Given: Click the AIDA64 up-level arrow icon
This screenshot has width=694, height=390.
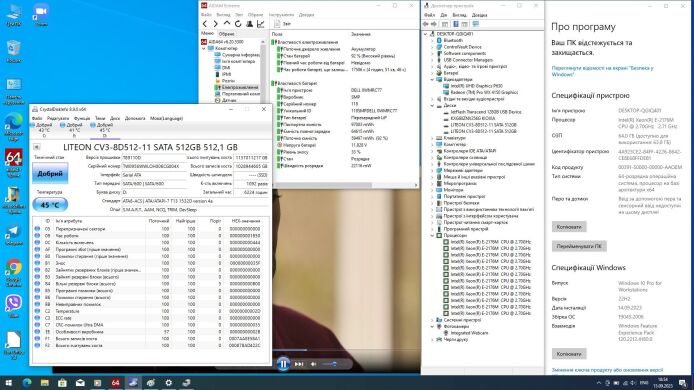Looking at the screenshot, I should tap(227, 23).
